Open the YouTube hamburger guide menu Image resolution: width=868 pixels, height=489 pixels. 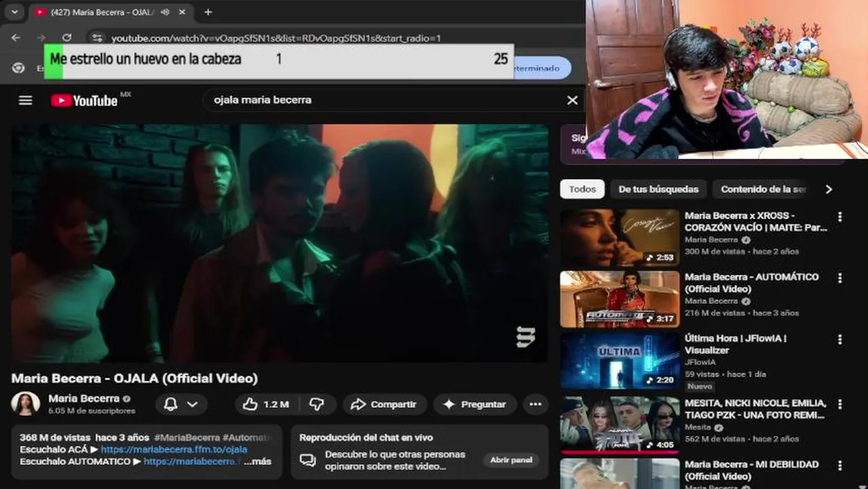[x=25, y=101]
